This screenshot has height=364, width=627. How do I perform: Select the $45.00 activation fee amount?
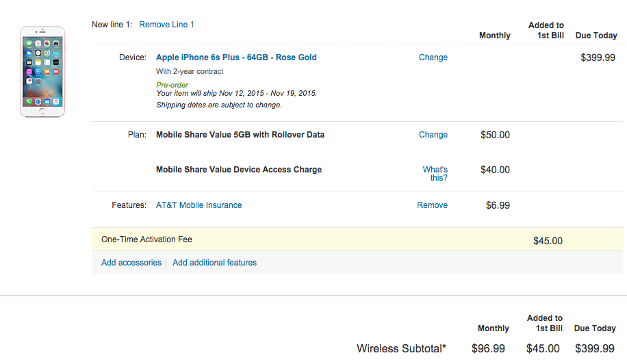pos(548,241)
